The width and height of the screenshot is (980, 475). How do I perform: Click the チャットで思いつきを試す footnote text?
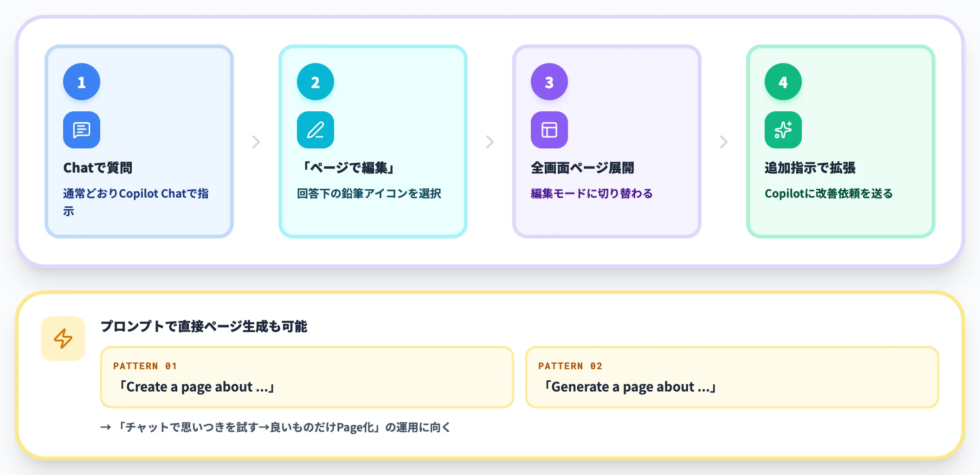tap(276, 427)
